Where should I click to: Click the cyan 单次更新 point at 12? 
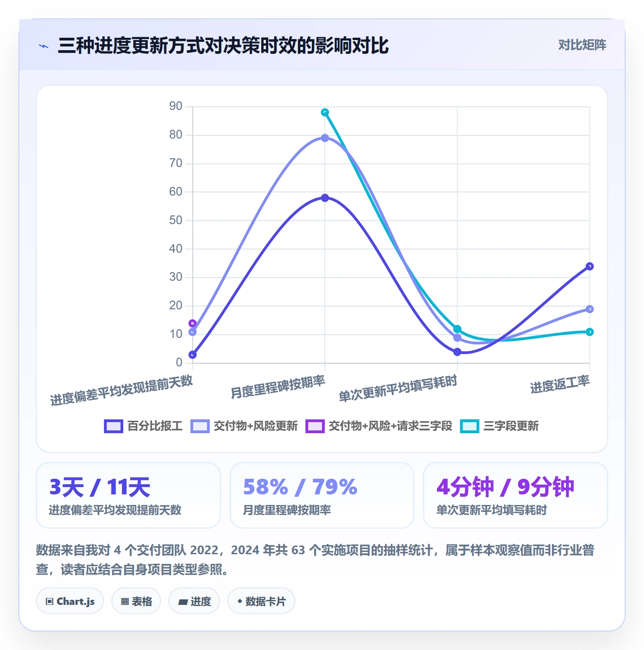point(457,329)
